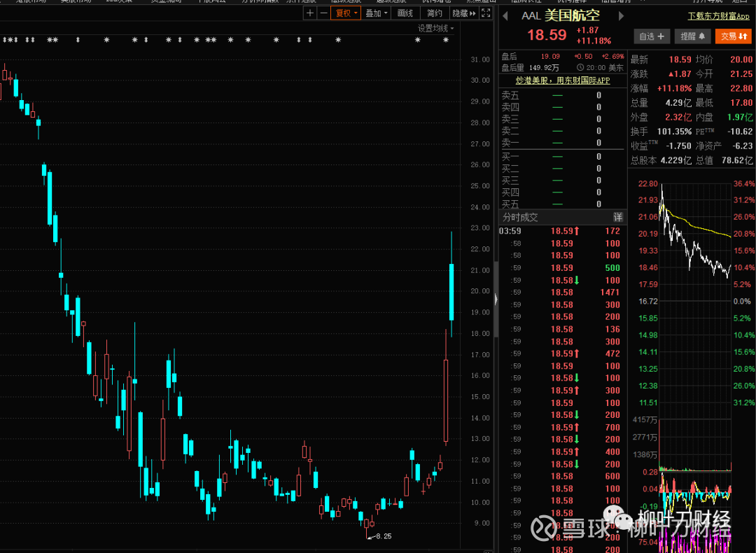
Task: Click the 均价 20.00 average price
Action: pyautogui.click(x=741, y=59)
